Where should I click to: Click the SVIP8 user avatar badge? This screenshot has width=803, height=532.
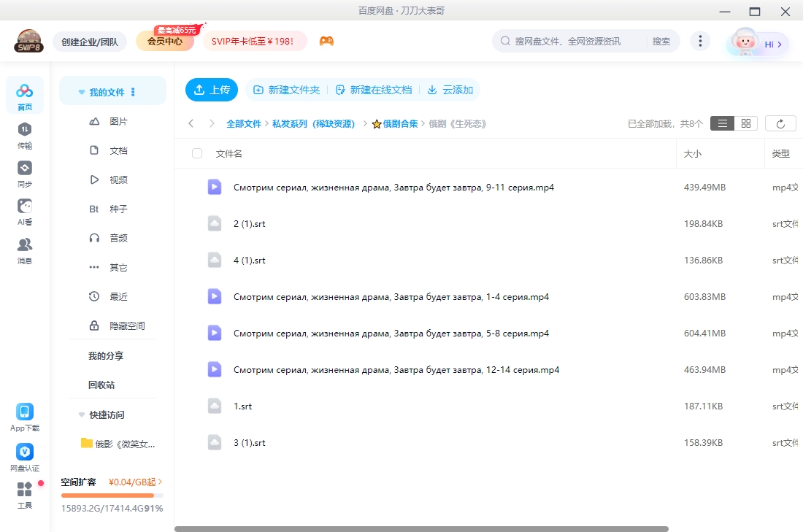pos(28,41)
